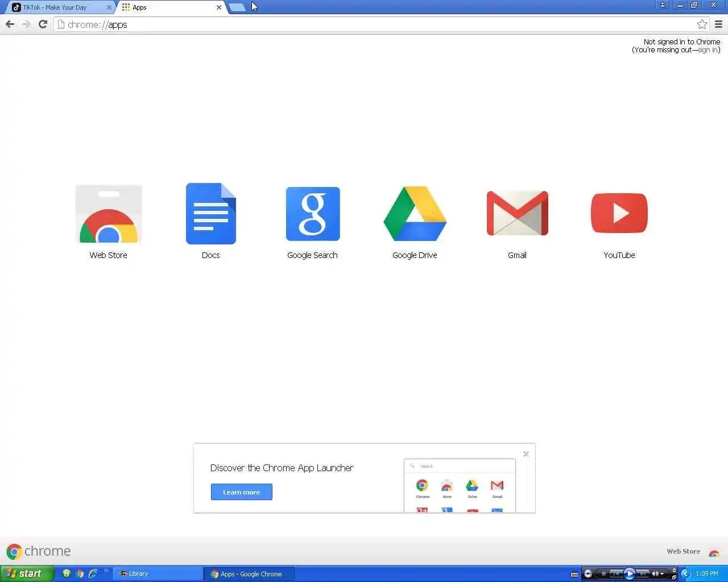
Task: Launch Chrome from the quick launch bar
Action: [x=80, y=573]
